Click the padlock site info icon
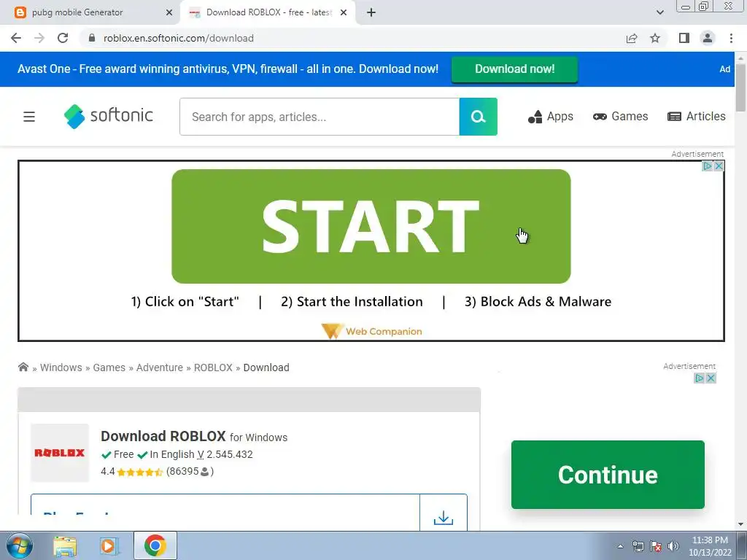The width and height of the screenshot is (747, 560). point(92,38)
